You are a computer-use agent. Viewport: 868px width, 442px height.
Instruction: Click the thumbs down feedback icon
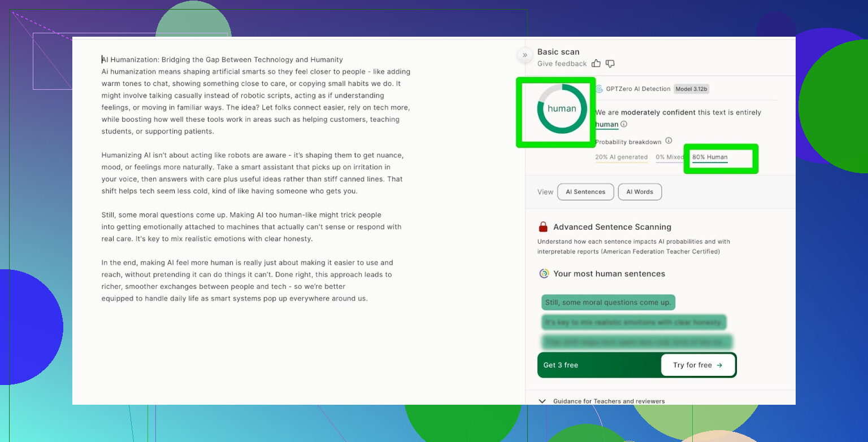pyautogui.click(x=610, y=64)
